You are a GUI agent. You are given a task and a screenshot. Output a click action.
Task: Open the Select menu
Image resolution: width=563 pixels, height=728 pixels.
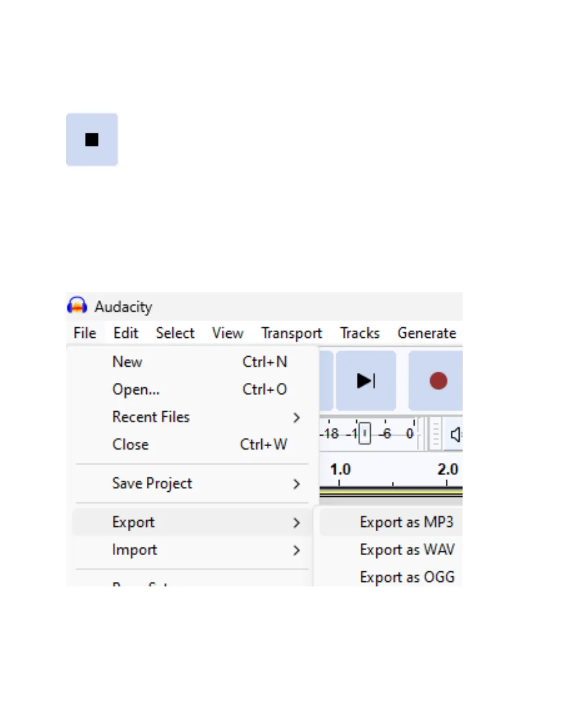point(175,333)
